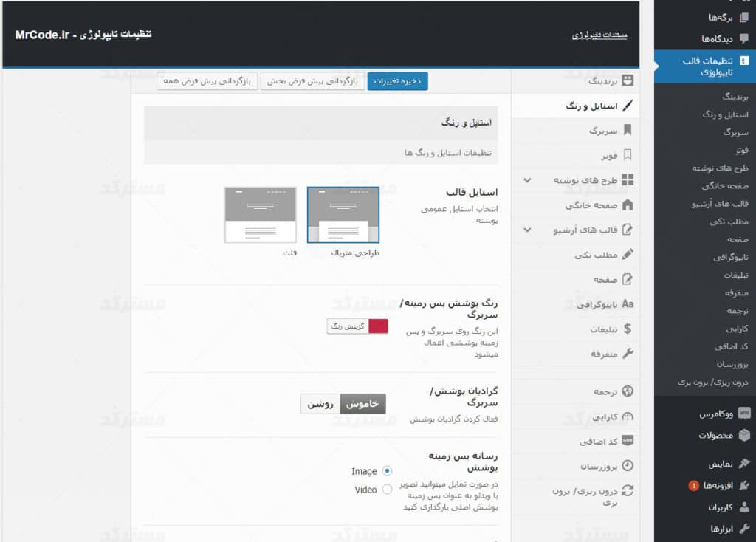756x542 pixels.
Task: Click the save changes (ذخیره تغییرات) button
Action: click(397, 80)
